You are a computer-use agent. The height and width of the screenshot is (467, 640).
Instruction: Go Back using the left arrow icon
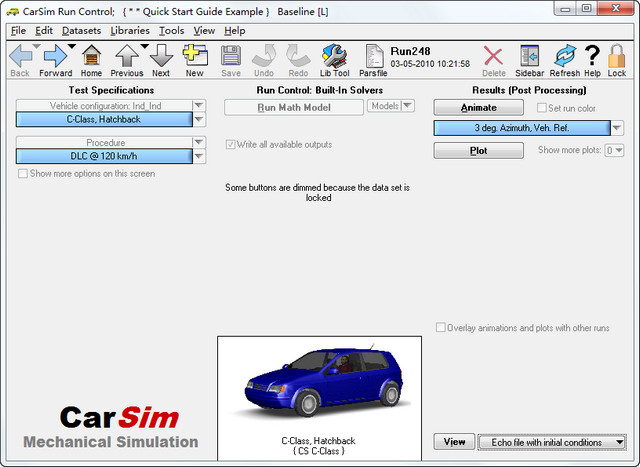20,56
